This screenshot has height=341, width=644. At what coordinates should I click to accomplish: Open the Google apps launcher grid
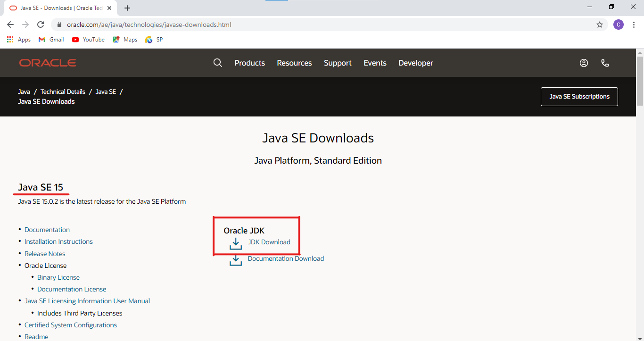(10, 39)
